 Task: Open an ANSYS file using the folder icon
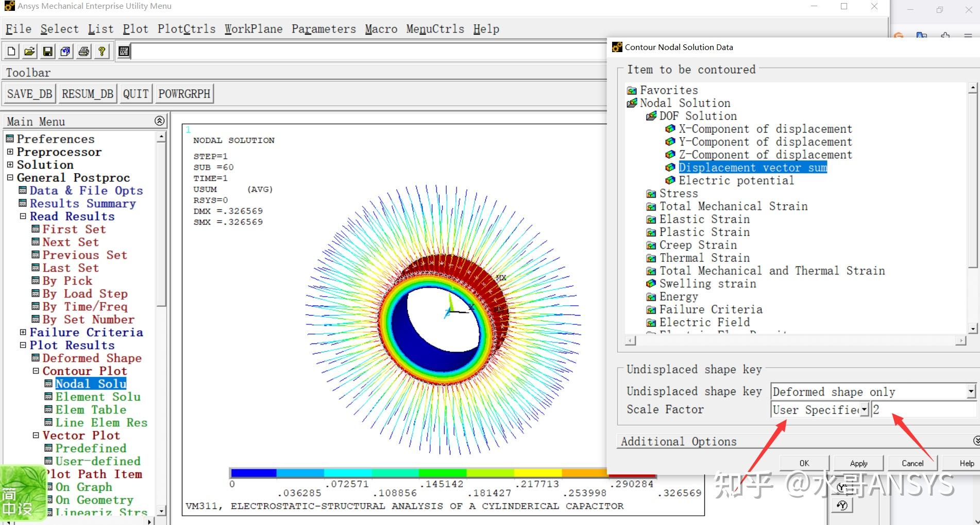click(x=29, y=51)
